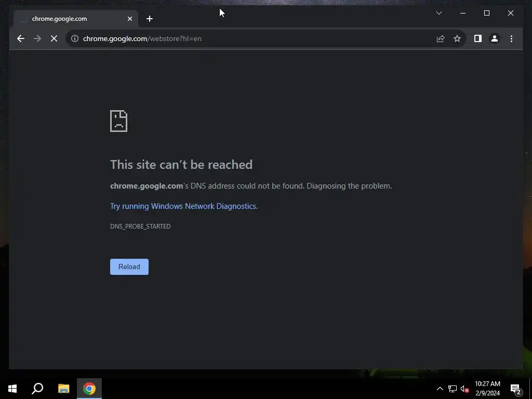Share this page icon in address bar

pos(441,38)
